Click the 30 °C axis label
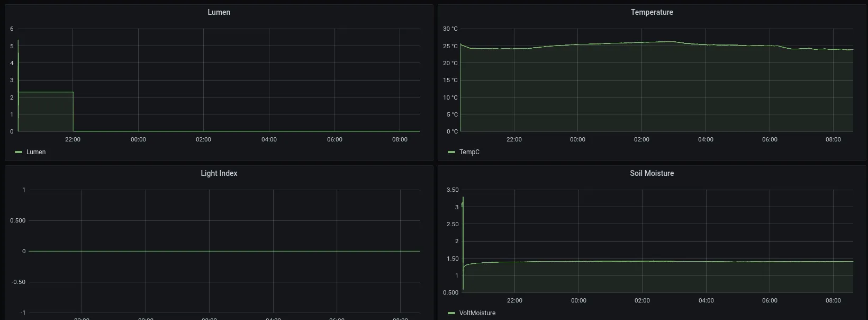The image size is (868, 320). click(x=450, y=29)
